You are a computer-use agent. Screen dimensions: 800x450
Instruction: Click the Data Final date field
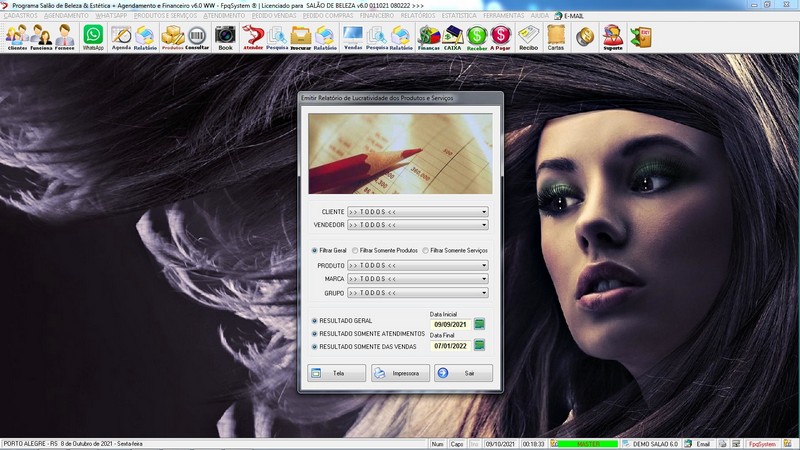pyautogui.click(x=450, y=346)
